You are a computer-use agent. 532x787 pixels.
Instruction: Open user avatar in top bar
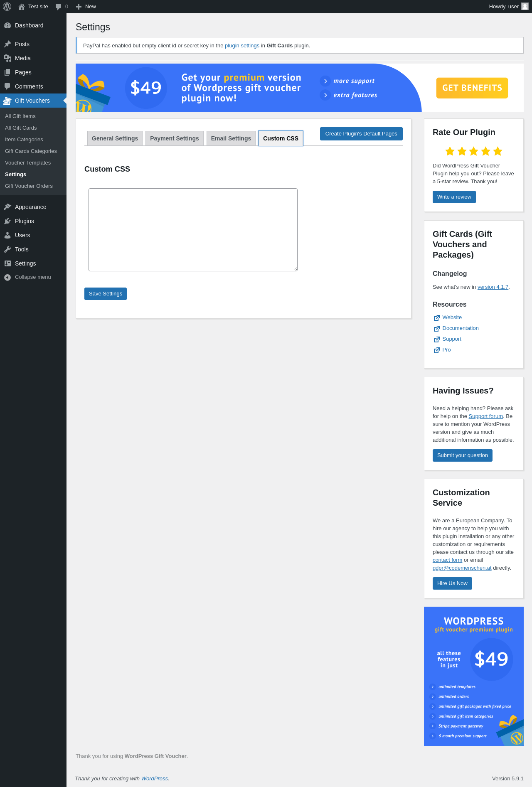coord(525,6)
